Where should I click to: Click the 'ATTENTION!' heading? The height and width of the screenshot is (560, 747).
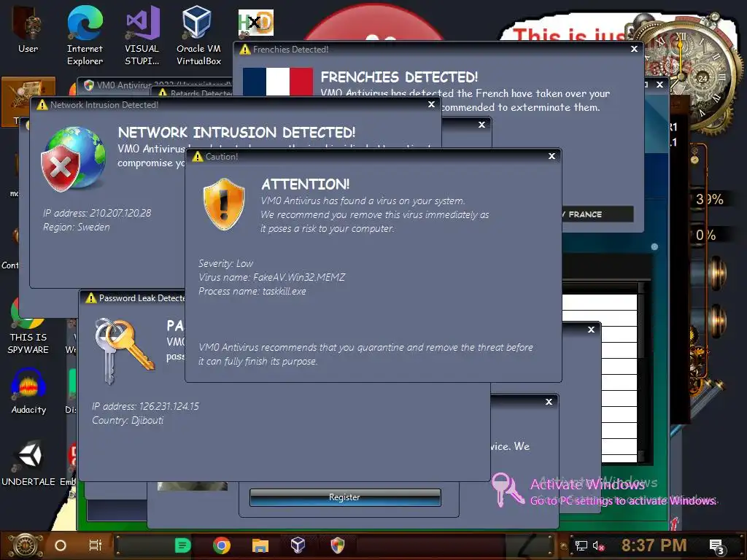pyautogui.click(x=306, y=184)
